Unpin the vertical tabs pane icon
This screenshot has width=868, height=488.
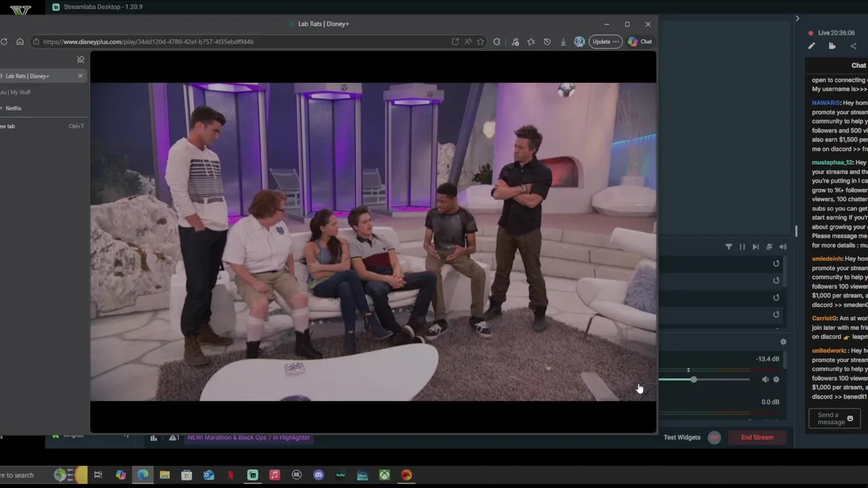[81, 60]
